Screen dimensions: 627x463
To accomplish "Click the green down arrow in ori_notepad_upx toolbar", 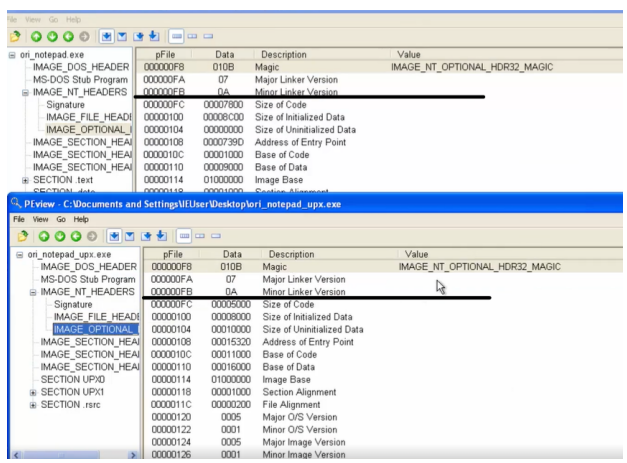I will pos(60,236).
